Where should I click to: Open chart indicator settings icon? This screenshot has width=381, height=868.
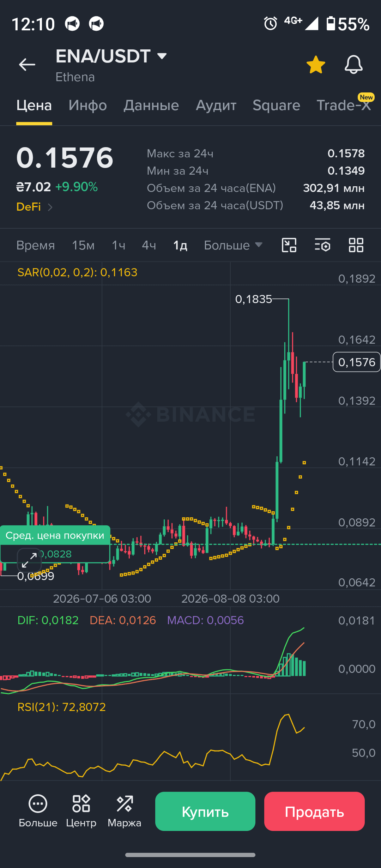322,245
